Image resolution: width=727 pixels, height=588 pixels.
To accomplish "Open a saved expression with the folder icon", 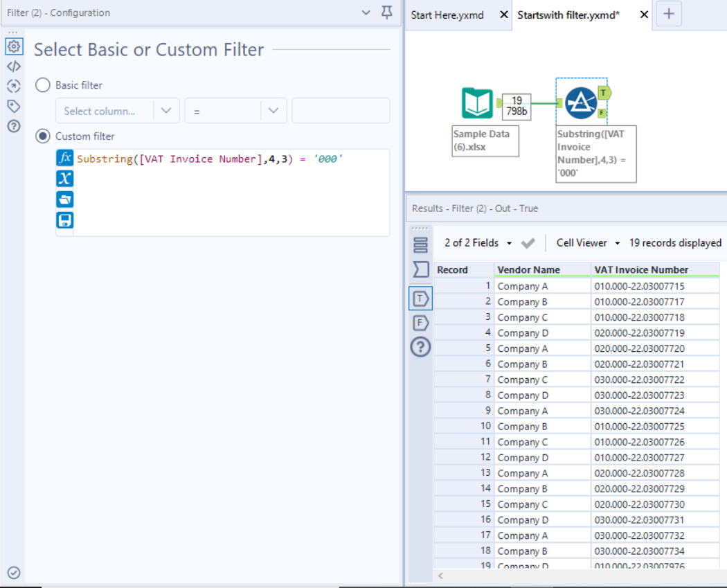I will pyautogui.click(x=64, y=199).
